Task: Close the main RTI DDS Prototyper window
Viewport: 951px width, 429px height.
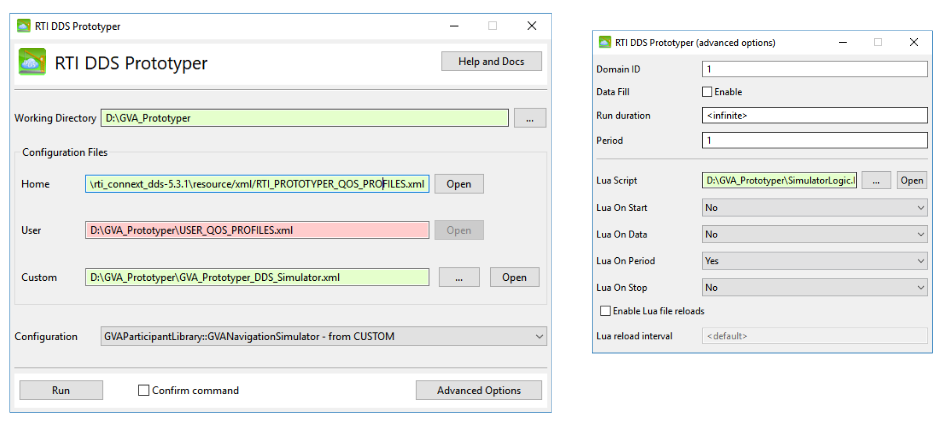Action: (532, 26)
